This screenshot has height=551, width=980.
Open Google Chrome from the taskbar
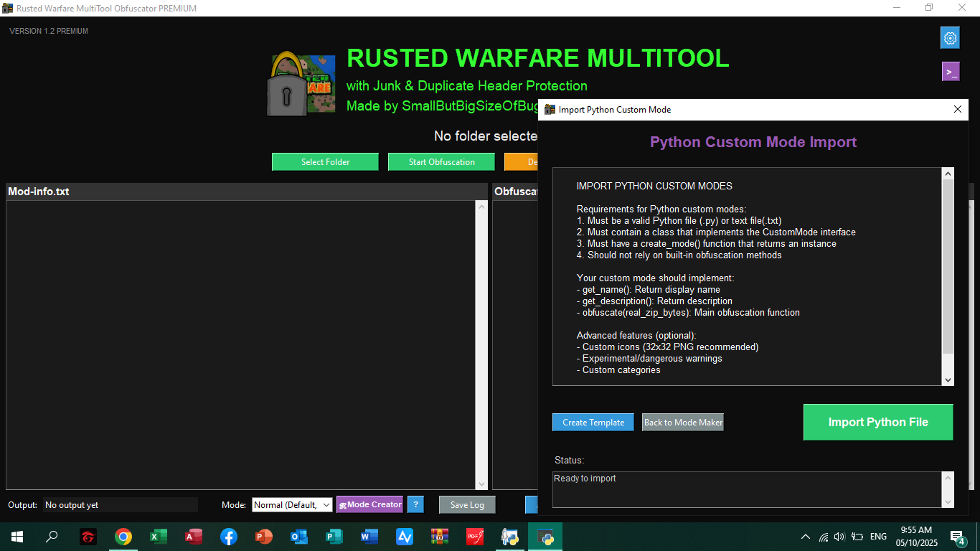[123, 537]
